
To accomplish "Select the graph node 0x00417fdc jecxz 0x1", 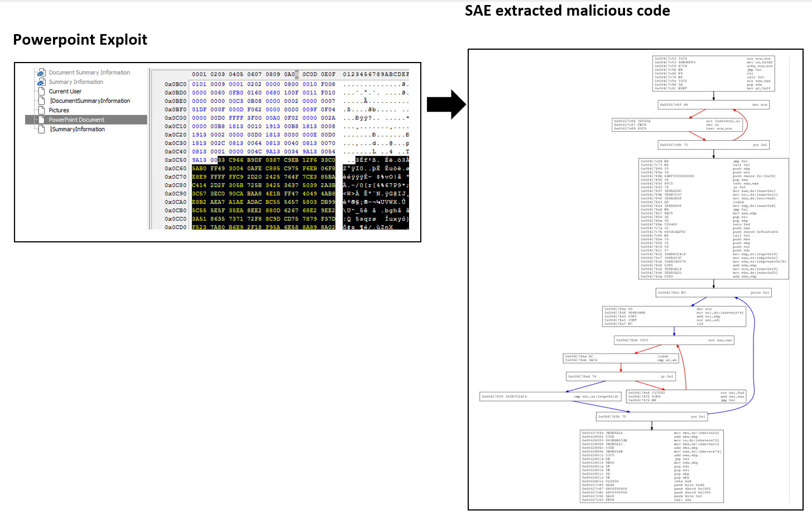I will 714,293.
